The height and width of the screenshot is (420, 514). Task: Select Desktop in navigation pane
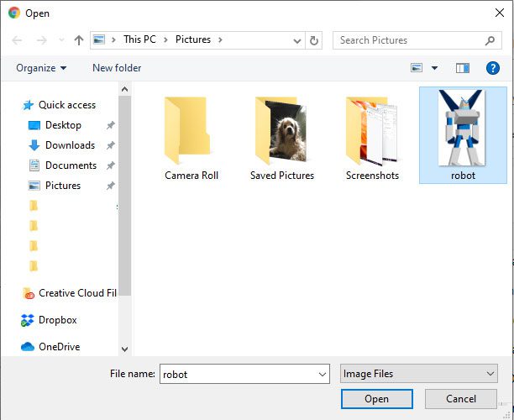[x=63, y=125]
